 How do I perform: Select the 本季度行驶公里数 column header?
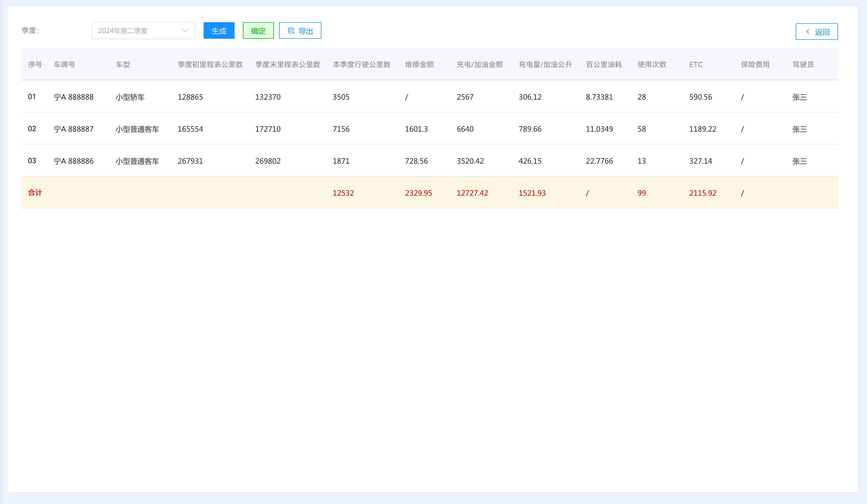point(361,64)
